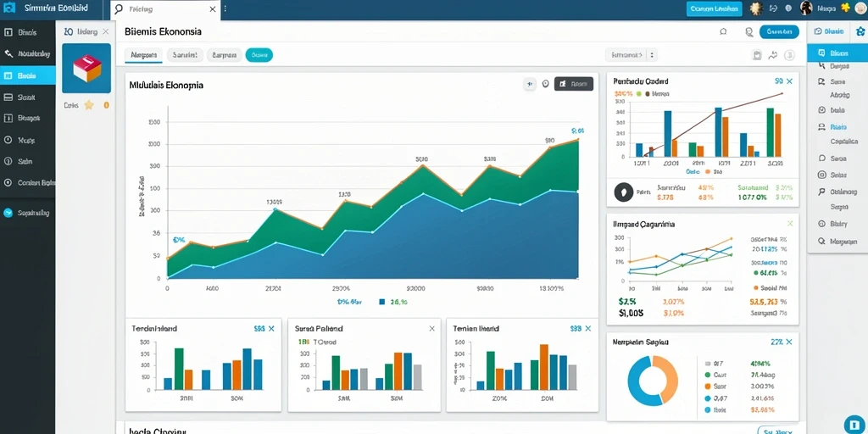Viewport: 868px width, 434px height.
Task: Toggle the yellow star favorite under the thumbnail
Action: pyautogui.click(x=88, y=104)
